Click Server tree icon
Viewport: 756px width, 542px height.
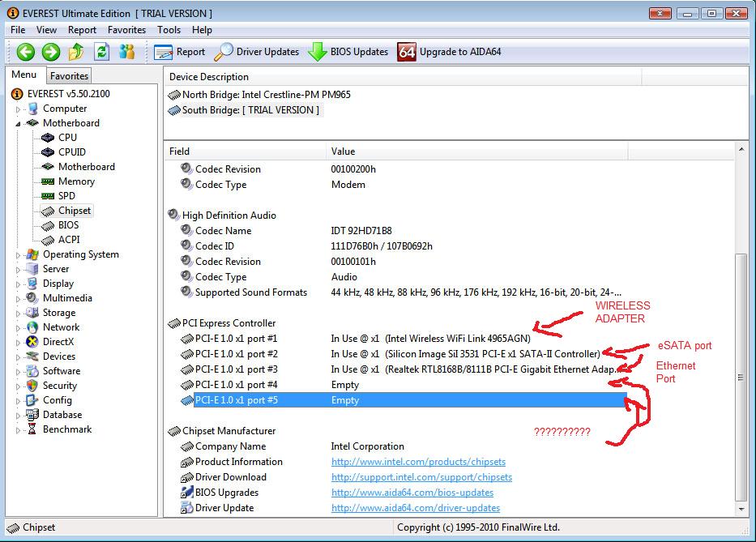[x=32, y=269]
